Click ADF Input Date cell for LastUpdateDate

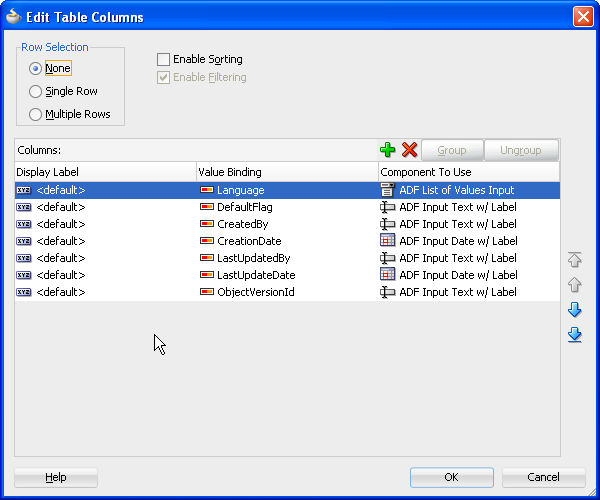coord(469,275)
